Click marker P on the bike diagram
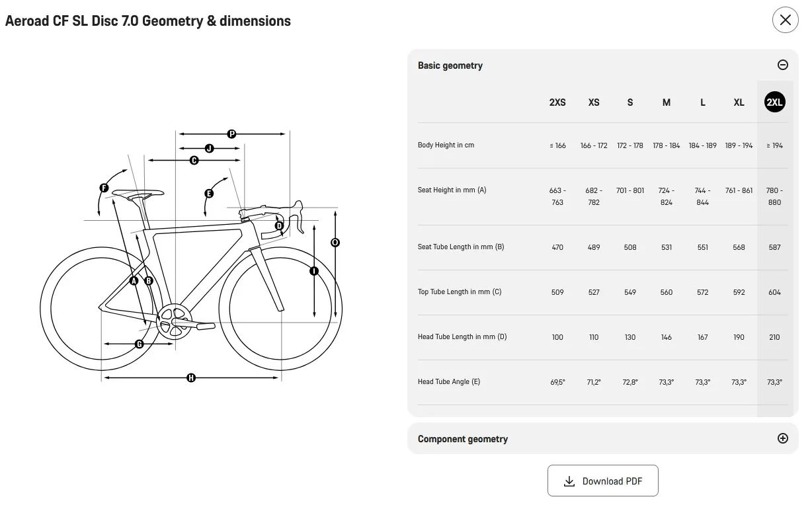 point(231,134)
